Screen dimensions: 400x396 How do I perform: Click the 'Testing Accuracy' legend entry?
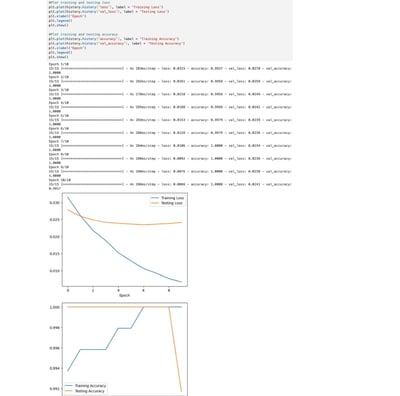point(85,391)
